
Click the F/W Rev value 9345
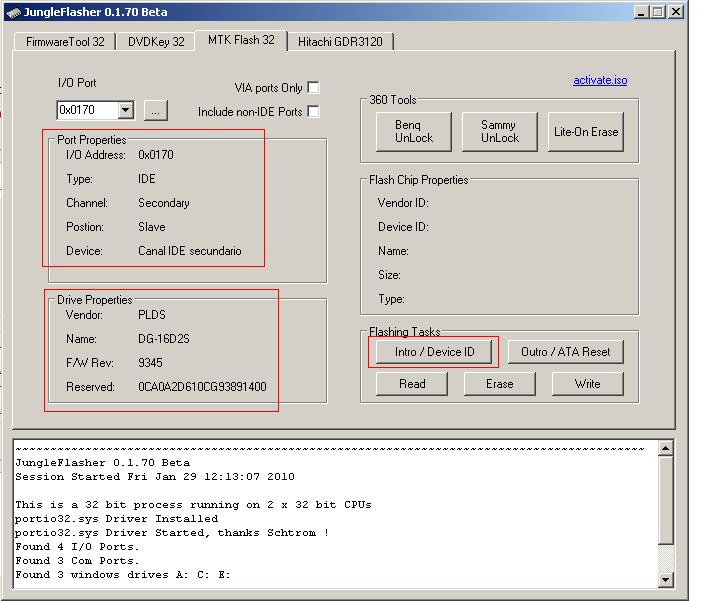pos(150,363)
